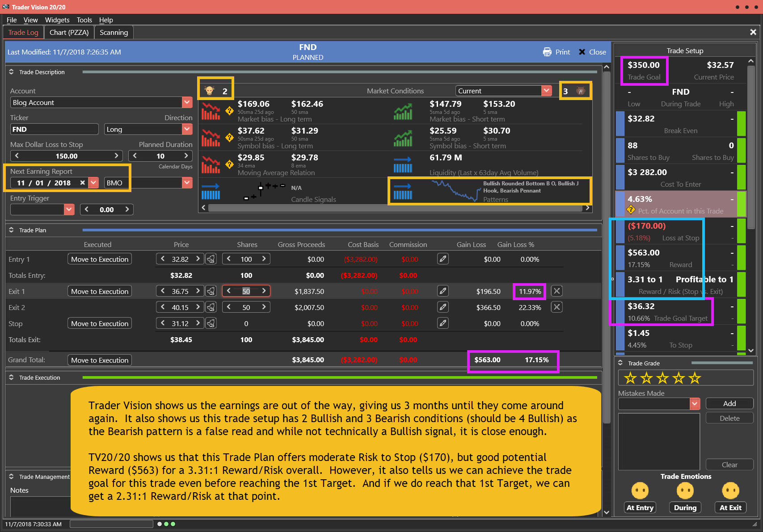This screenshot has height=532, width=763.
Task: Click calculator icon beside Exit 1 price
Action: pos(211,291)
